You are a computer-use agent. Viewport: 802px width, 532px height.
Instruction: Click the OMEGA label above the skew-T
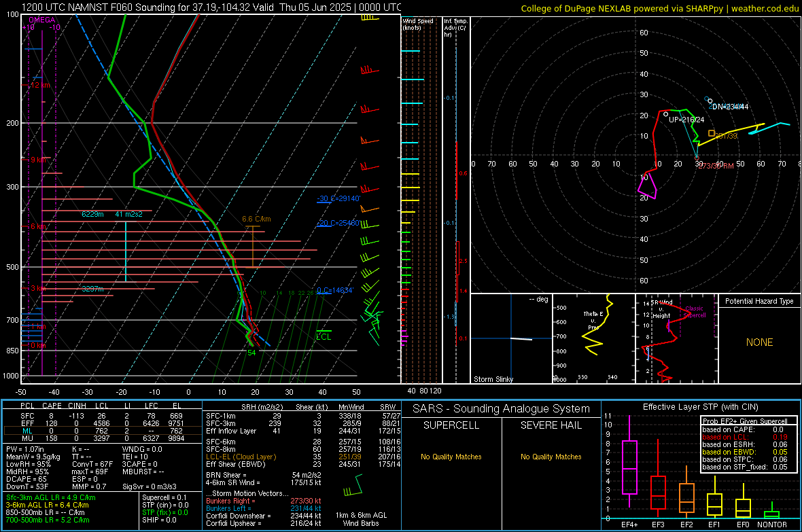pyautogui.click(x=42, y=20)
